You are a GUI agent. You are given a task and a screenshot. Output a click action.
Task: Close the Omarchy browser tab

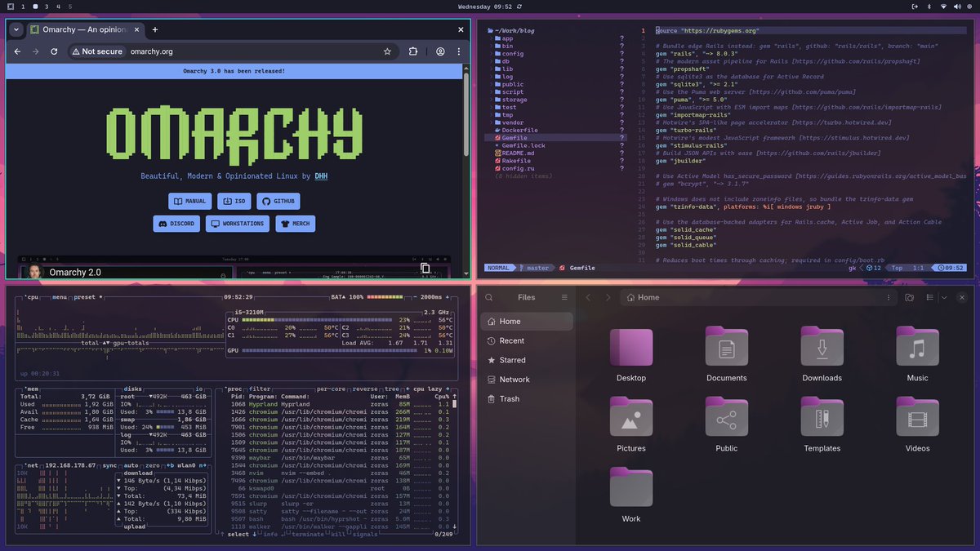136,29
